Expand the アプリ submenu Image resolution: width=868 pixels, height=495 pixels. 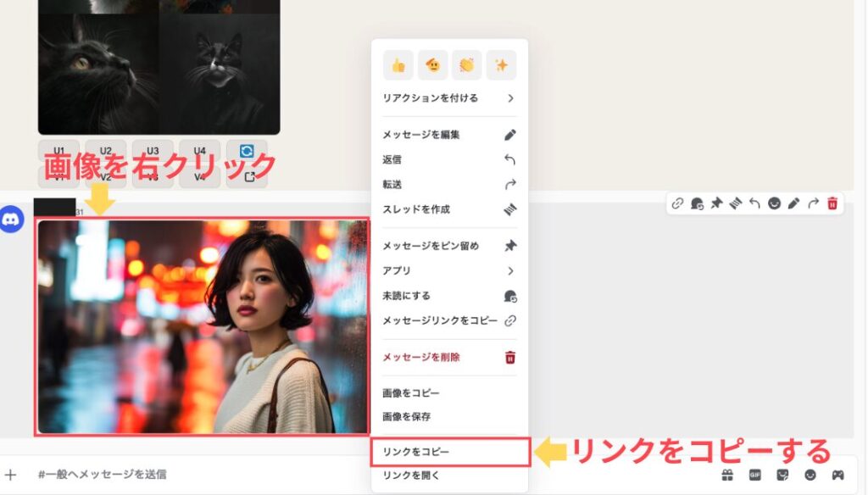tap(449, 271)
